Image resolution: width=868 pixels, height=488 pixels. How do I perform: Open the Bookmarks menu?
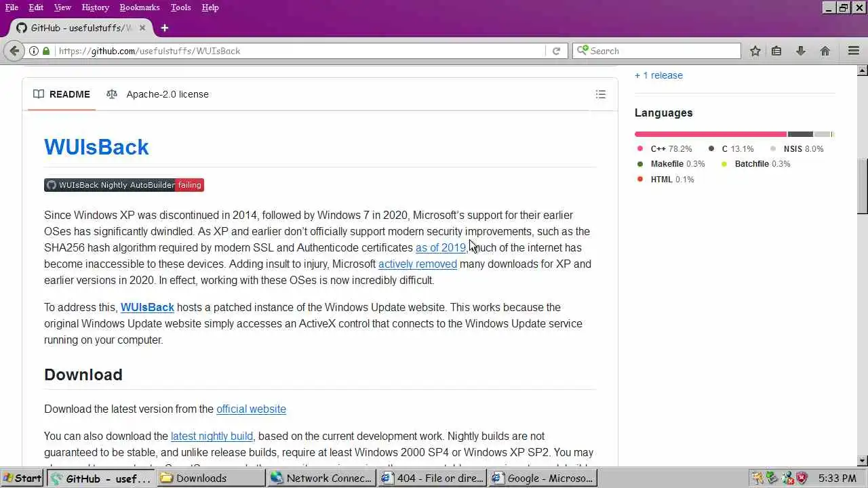pyautogui.click(x=140, y=7)
